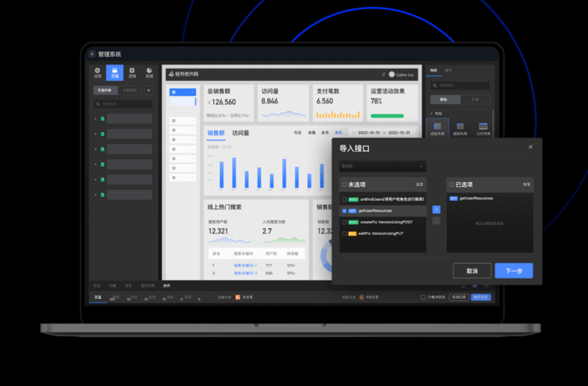Check the unBindUsers POST interface checkbox

[x=345, y=199]
